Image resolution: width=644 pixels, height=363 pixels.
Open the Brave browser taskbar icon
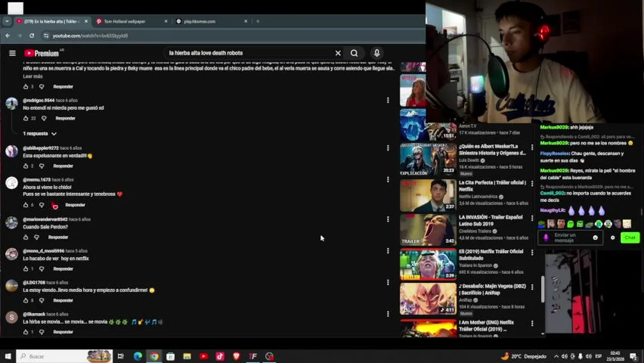[236, 356]
